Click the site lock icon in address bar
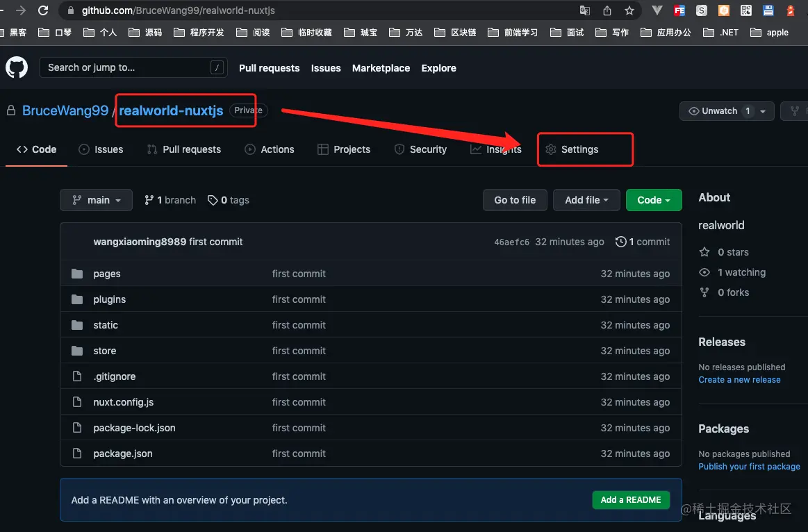 pyautogui.click(x=71, y=10)
